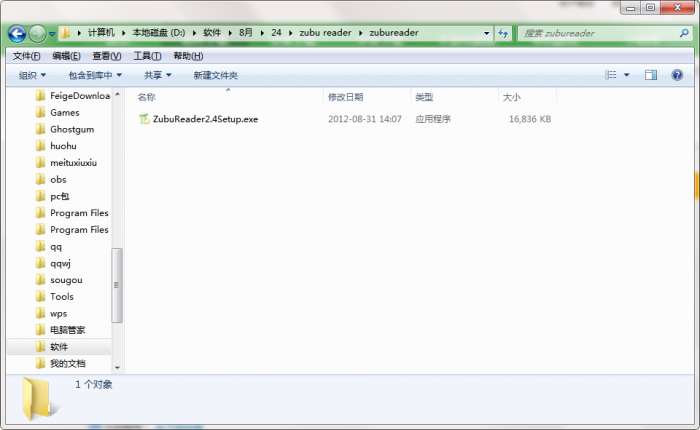The height and width of the screenshot is (430, 700).
Task: Open the address bar history dropdown arrow
Action: pyautogui.click(x=486, y=33)
